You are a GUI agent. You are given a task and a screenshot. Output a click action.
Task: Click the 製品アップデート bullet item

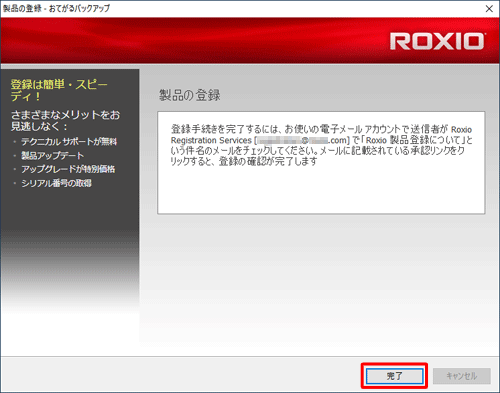tap(52, 155)
